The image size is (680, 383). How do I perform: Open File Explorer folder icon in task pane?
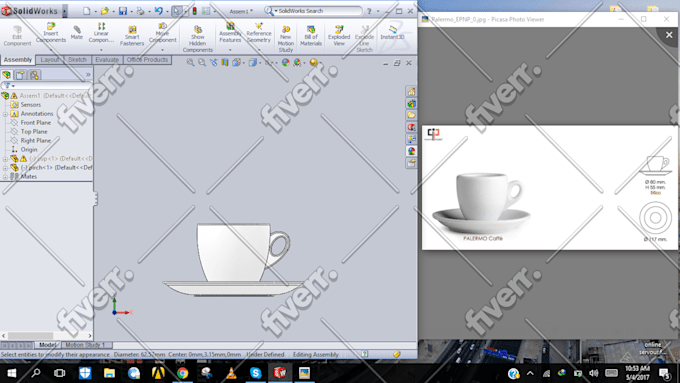[411, 115]
